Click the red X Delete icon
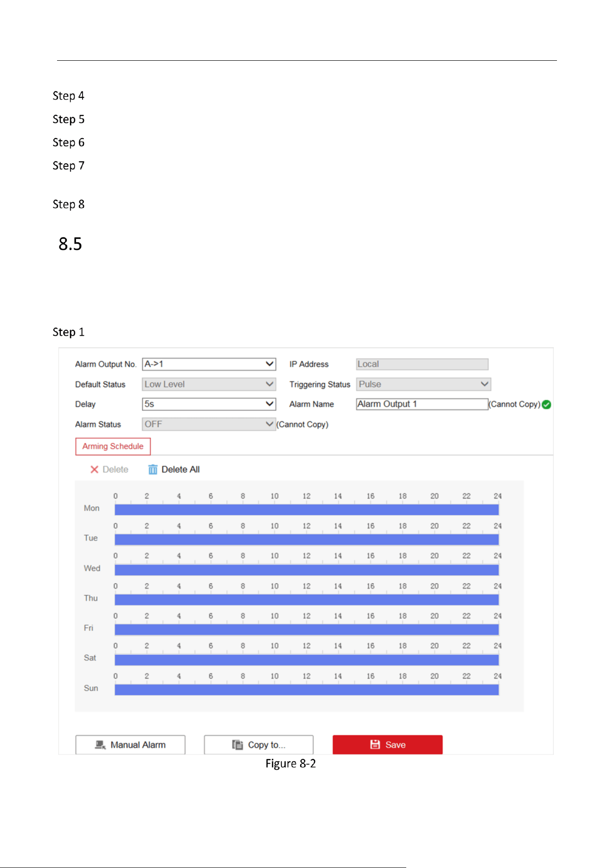The image size is (614, 868). (94, 469)
